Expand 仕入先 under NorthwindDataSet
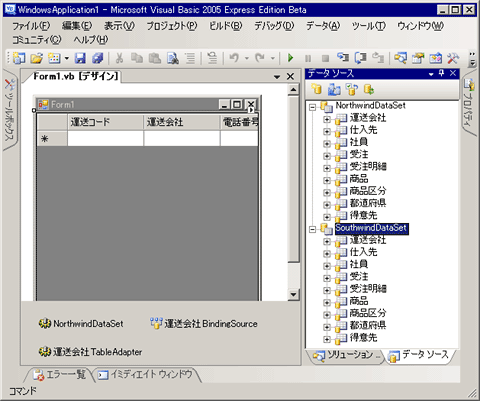Image resolution: width=480 pixels, height=401 pixels. [327, 132]
